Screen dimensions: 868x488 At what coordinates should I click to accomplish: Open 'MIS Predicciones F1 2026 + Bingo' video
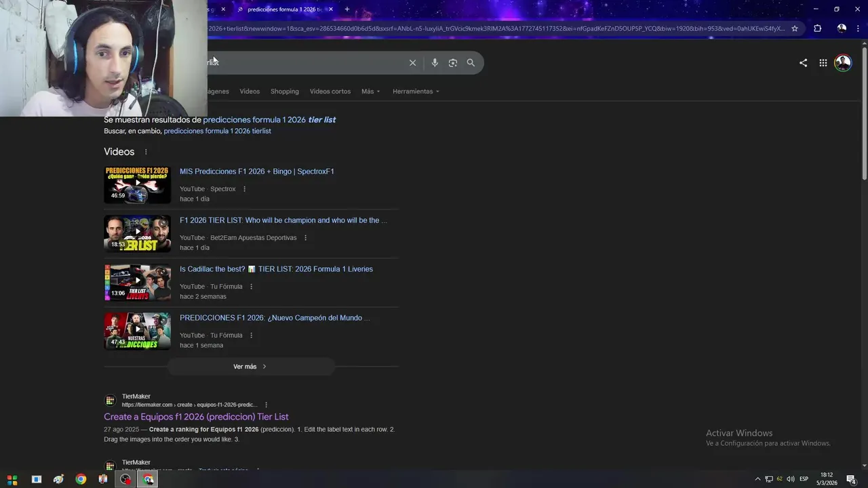257,171
